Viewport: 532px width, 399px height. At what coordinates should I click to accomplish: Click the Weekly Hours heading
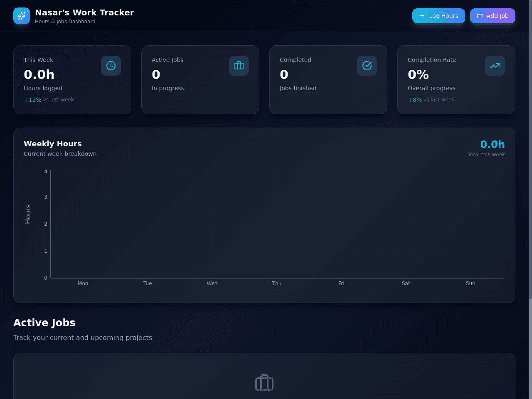tap(53, 144)
